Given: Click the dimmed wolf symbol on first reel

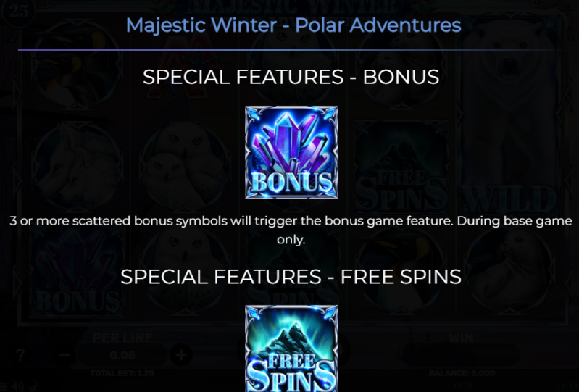Looking at the screenshot, I should click(77, 167).
